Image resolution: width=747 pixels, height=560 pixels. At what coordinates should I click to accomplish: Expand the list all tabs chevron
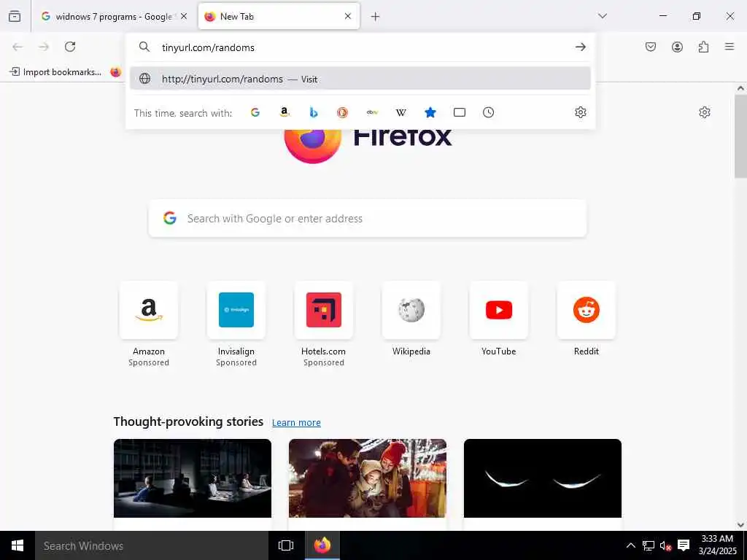(x=603, y=16)
